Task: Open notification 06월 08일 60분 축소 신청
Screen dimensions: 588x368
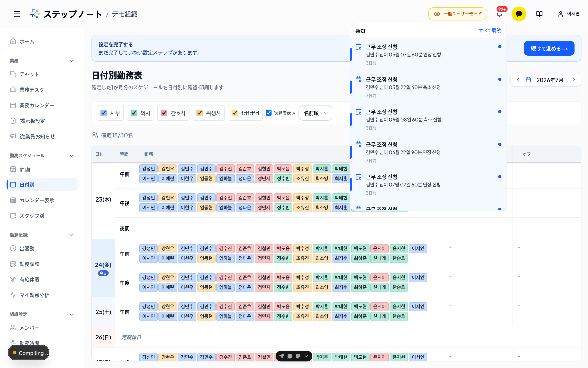Action: tap(428, 120)
